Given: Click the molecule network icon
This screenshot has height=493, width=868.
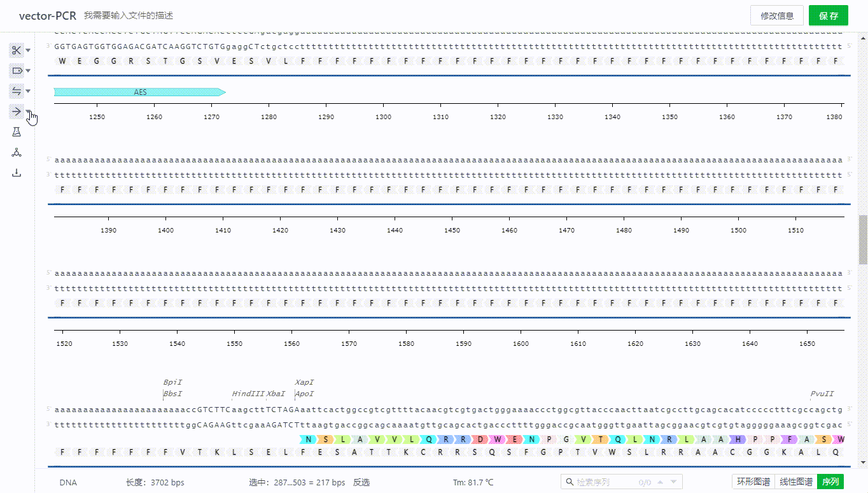Looking at the screenshot, I should pos(17,152).
